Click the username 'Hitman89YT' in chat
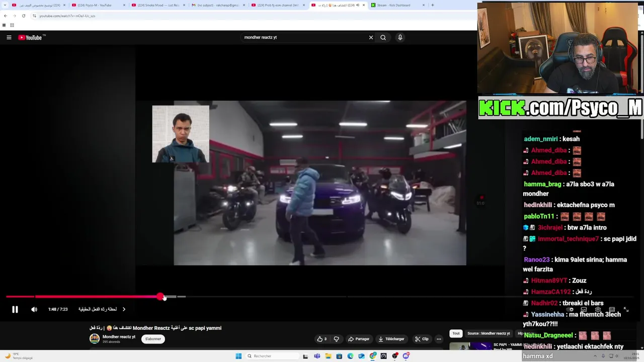Image resolution: width=644 pixels, height=362 pixels. (549, 281)
